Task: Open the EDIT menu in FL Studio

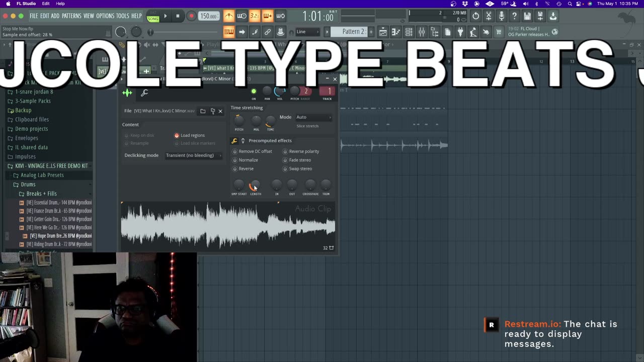Action: tap(45, 16)
